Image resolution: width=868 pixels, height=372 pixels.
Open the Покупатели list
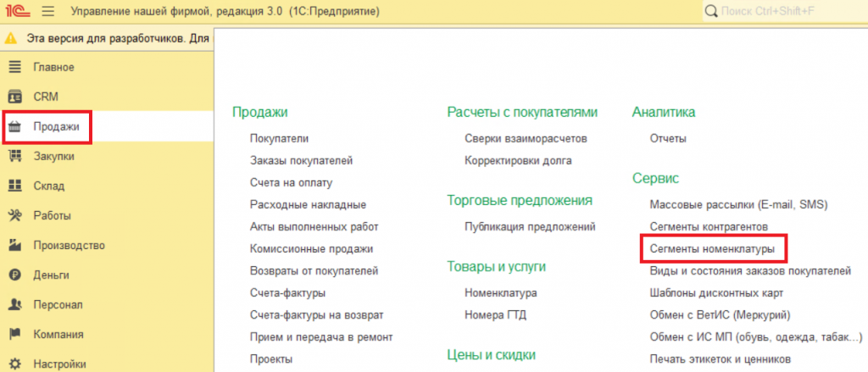click(280, 138)
